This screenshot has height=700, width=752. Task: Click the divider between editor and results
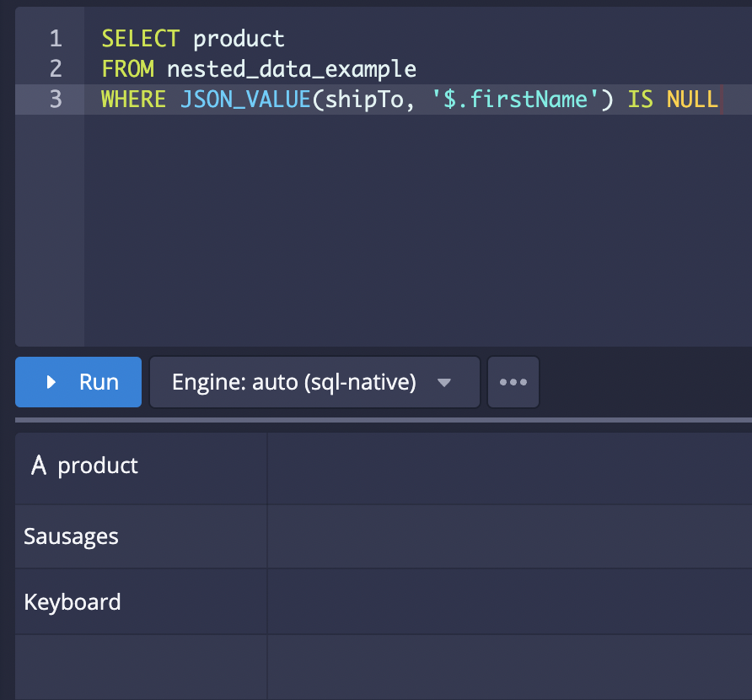click(384, 419)
